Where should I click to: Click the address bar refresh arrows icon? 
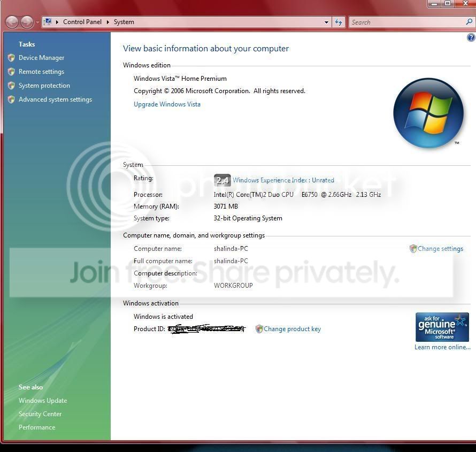point(339,22)
